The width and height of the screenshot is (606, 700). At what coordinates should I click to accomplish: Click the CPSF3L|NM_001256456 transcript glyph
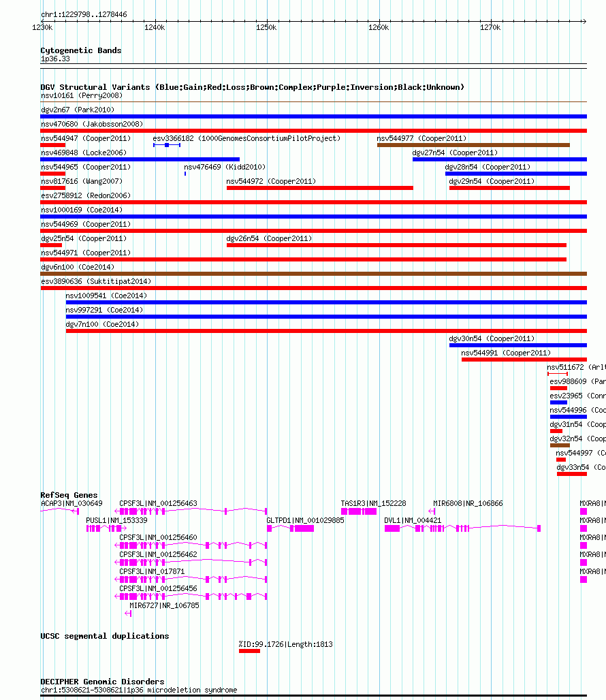tap(191, 596)
